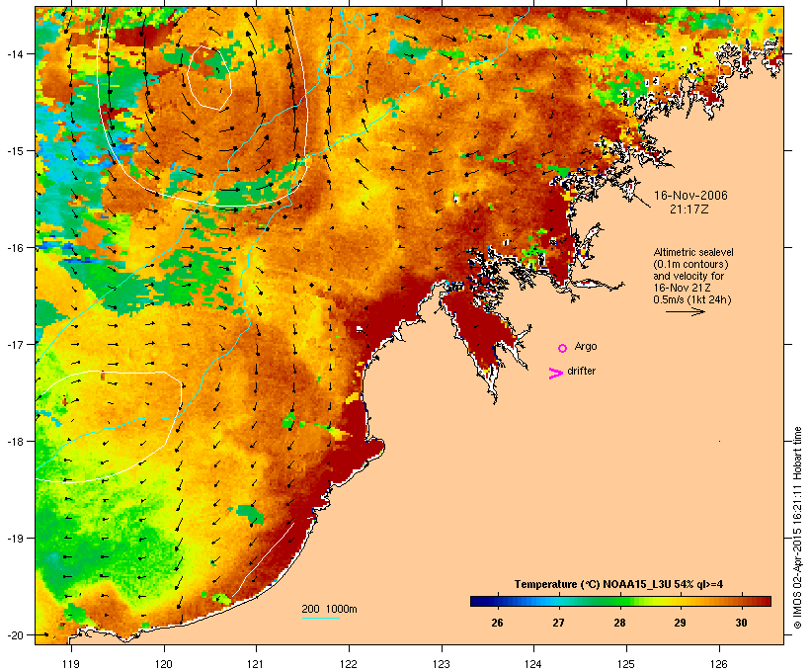
Task: Click the '-15' latitude axis label
Action: tap(14, 151)
